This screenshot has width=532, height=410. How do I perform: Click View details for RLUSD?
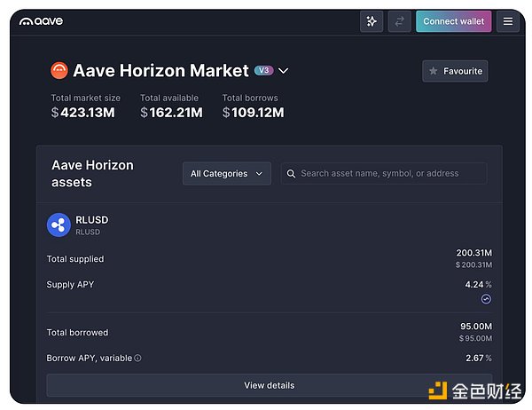[x=269, y=385]
